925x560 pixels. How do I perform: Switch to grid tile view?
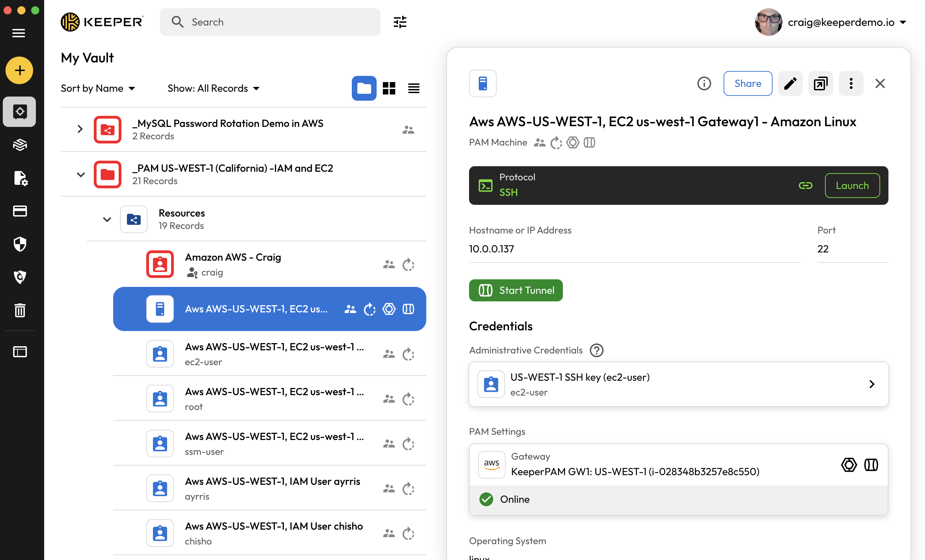click(x=389, y=88)
